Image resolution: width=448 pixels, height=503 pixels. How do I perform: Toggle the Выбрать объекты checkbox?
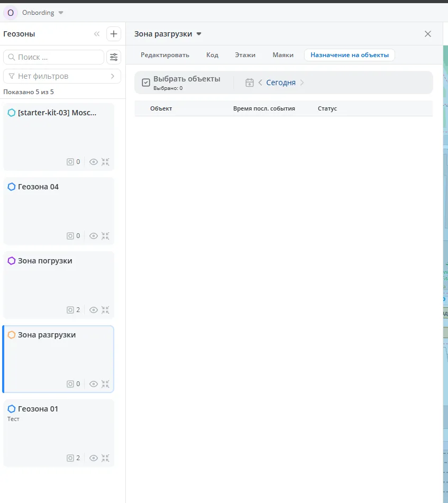pyautogui.click(x=146, y=83)
